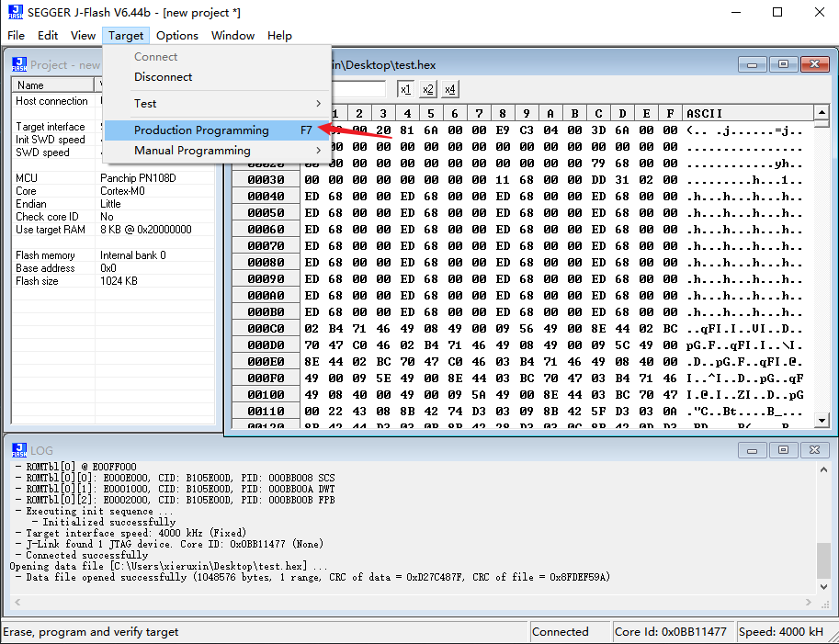Viewport: 839px width, 644px height.
Task: Select the Init SWD speed row
Action: pyautogui.click(x=113, y=140)
